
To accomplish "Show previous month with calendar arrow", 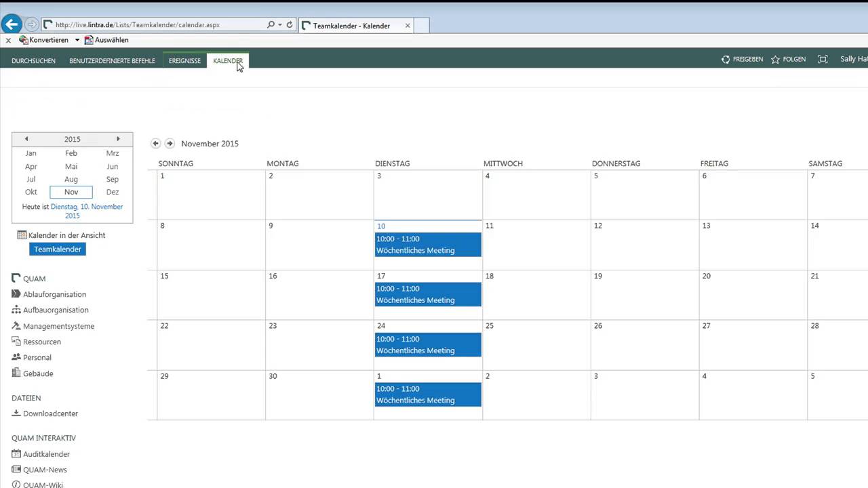I will [155, 144].
